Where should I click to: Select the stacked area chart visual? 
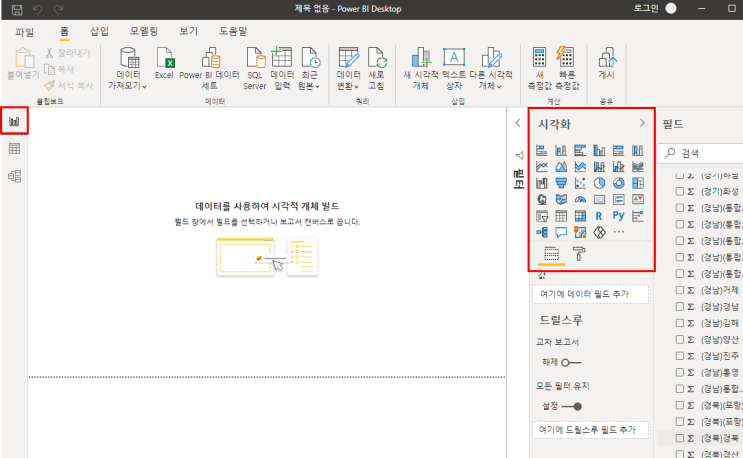click(580, 167)
